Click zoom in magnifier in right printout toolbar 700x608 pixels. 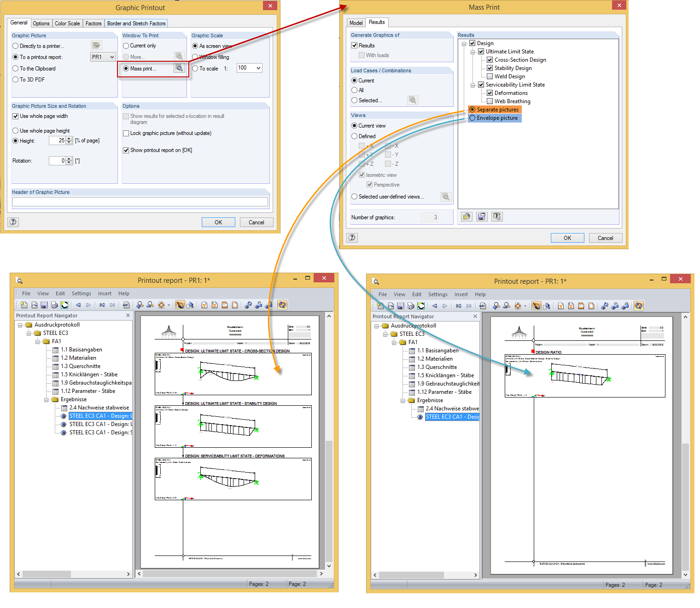496,306
